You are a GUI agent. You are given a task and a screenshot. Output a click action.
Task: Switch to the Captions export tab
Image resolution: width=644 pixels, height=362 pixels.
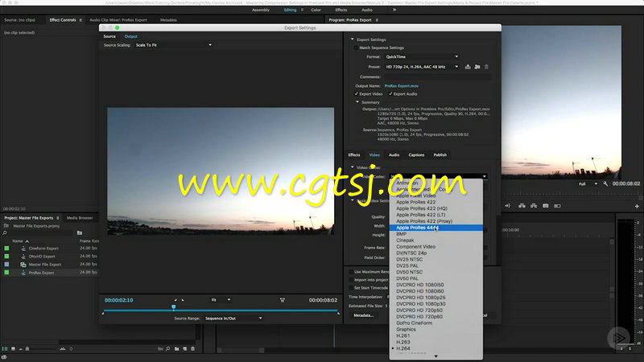(x=416, y=155)
